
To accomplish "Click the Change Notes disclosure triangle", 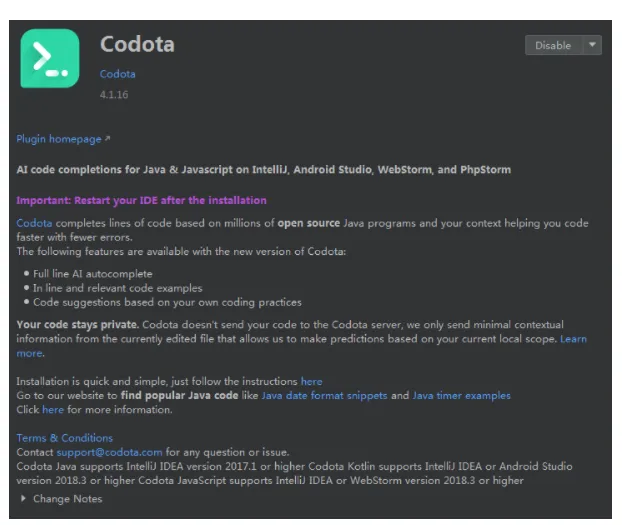I will click(23, 498).
